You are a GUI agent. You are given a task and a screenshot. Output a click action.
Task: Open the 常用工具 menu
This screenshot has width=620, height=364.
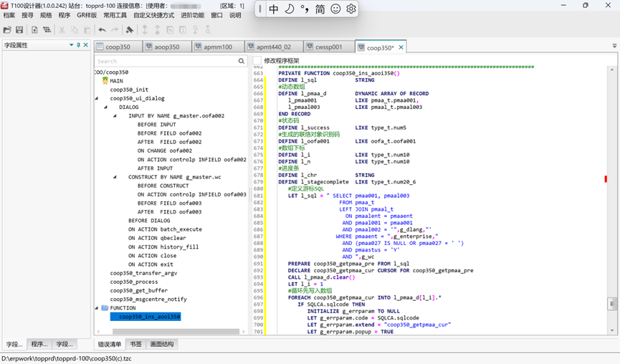tap(115, 16)
